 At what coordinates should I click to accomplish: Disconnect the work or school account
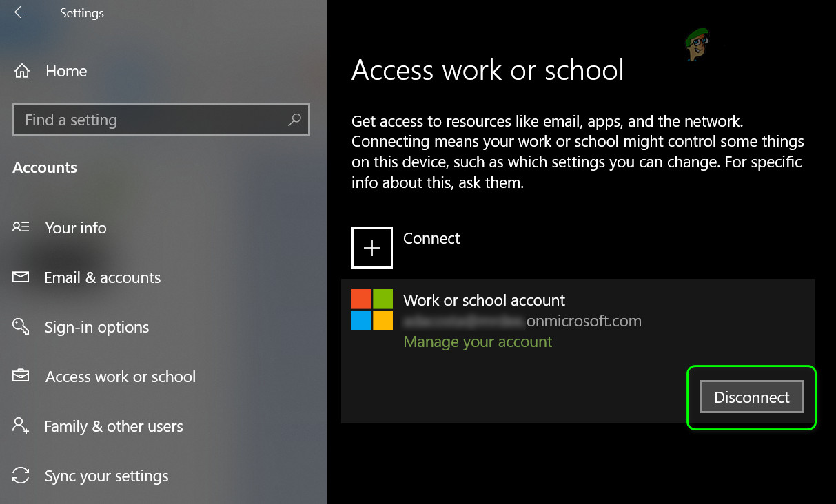pos(752,397)
